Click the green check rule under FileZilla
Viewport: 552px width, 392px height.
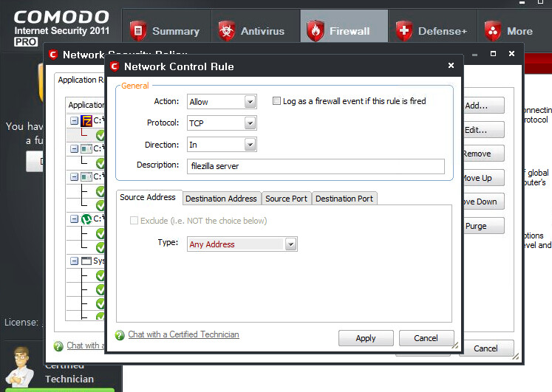[100, 134]
